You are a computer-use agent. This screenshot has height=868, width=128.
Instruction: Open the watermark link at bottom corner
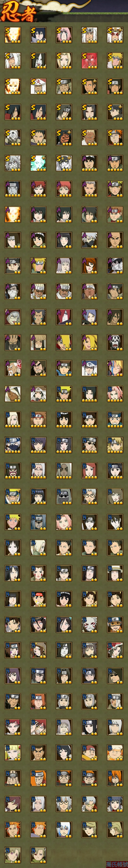(117, 865)
